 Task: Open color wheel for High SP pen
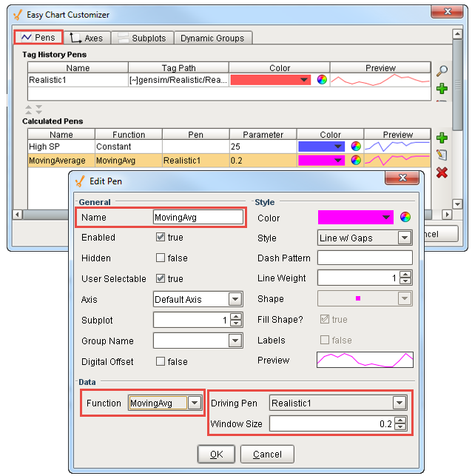[x=356, y=147]
